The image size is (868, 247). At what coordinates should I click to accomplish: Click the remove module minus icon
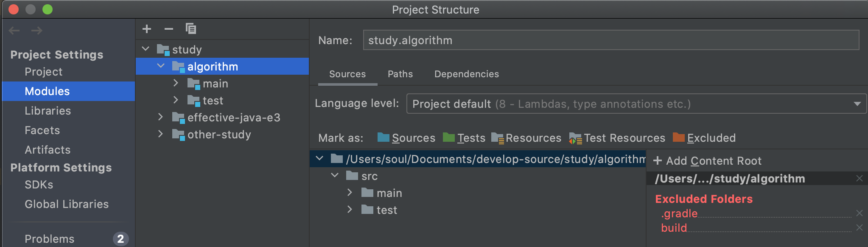pos(169,29)
